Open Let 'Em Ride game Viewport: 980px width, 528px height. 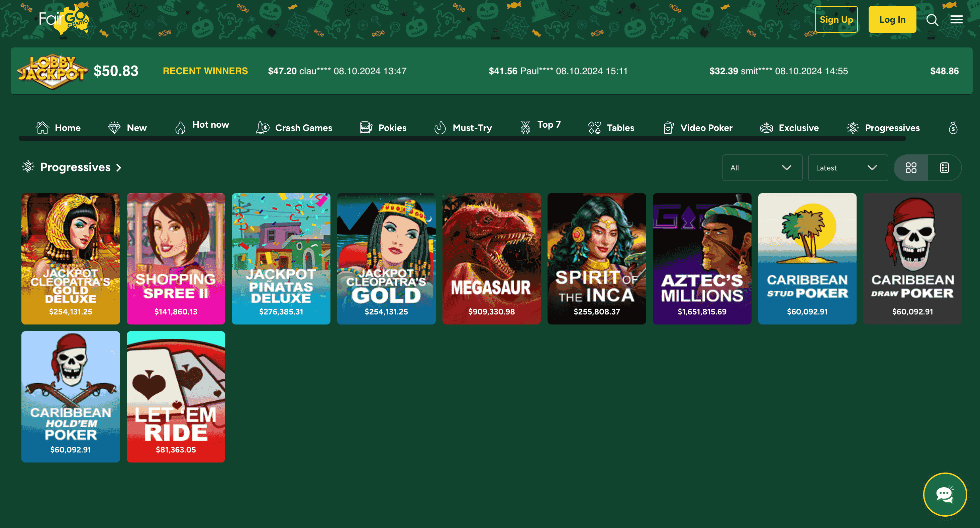(176, 396)
